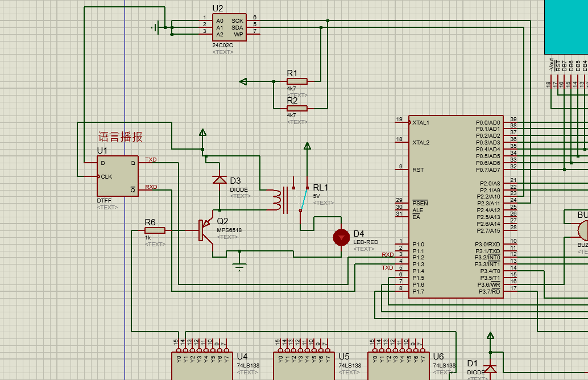588x380 pixels.
Task: Select the U6 74LS138 decoder
Action: pyautogui.click(x=398, y=366)
